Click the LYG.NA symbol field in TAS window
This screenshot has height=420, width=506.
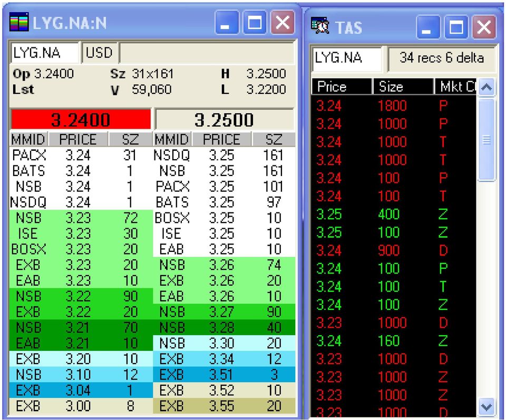coord(347,58)
